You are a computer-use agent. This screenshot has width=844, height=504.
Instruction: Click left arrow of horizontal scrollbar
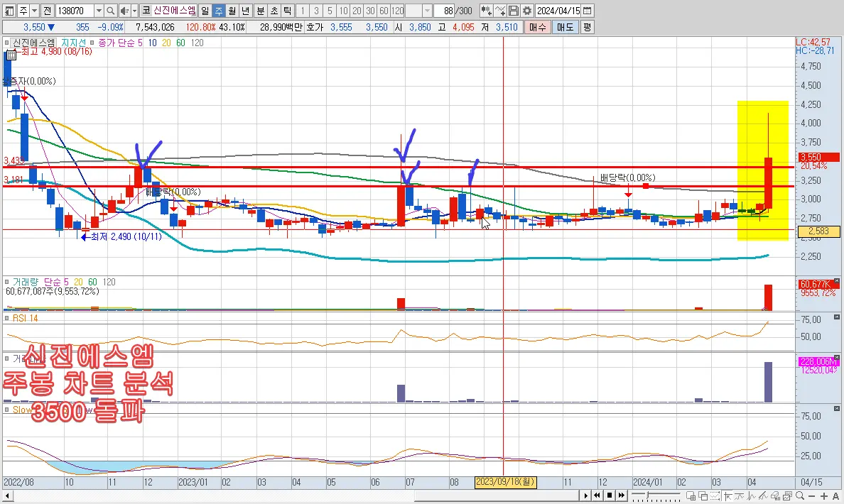(x=7, y=495)
